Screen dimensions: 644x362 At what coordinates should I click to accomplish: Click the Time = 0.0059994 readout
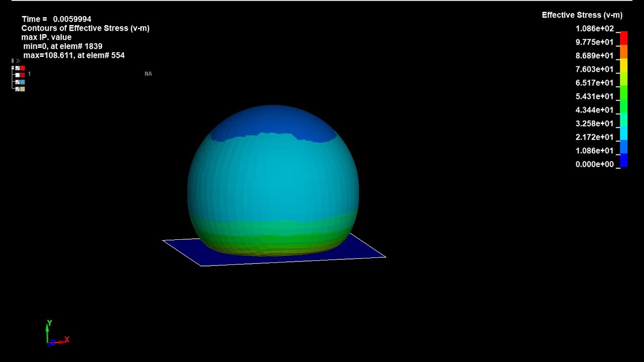56,19
